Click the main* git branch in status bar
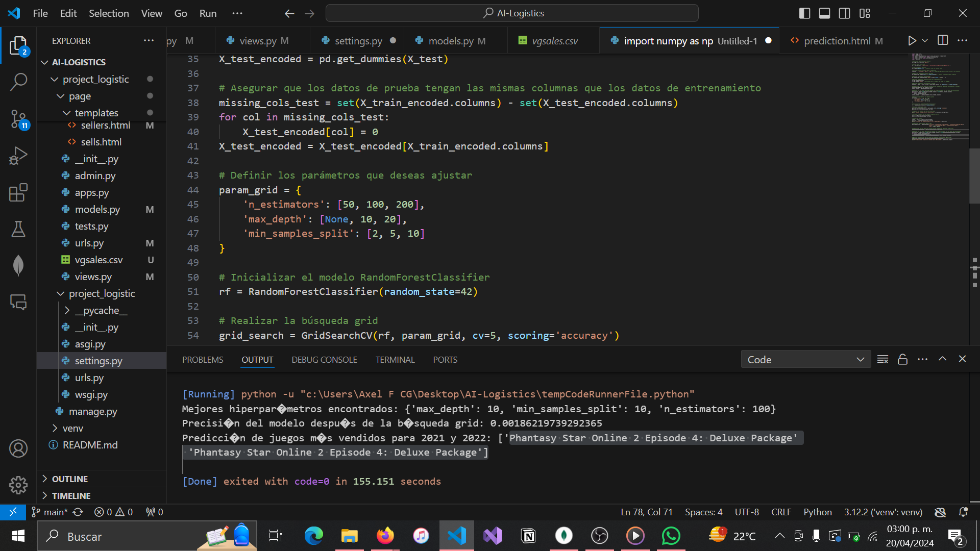Screen dimensions: 980x551 (50, 512)
